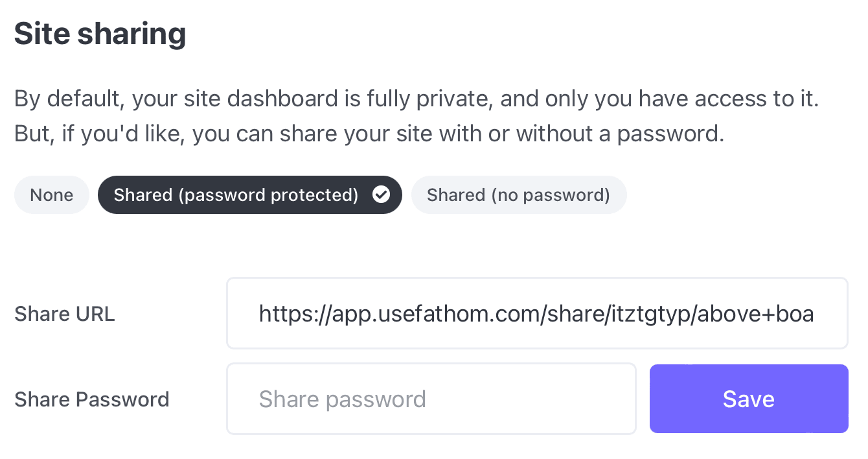Click the Share URL label
Image resolution: width=868 pixels, height=459 pixels.
65,314
